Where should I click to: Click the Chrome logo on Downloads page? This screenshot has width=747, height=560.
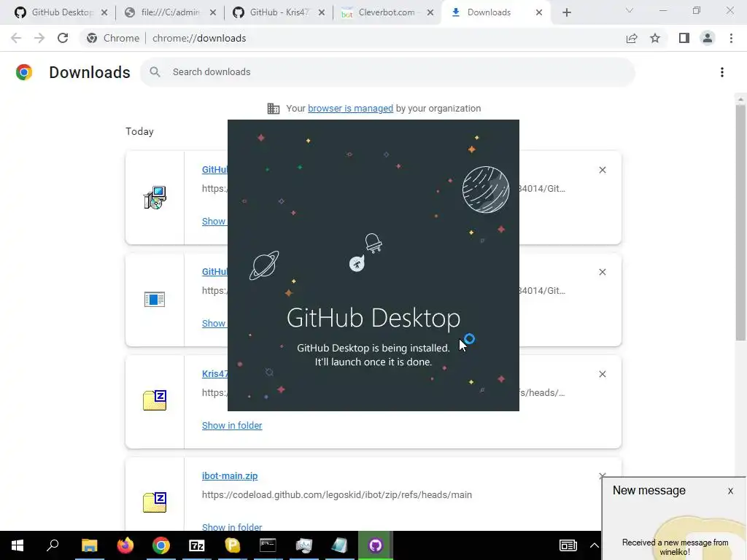24,72
